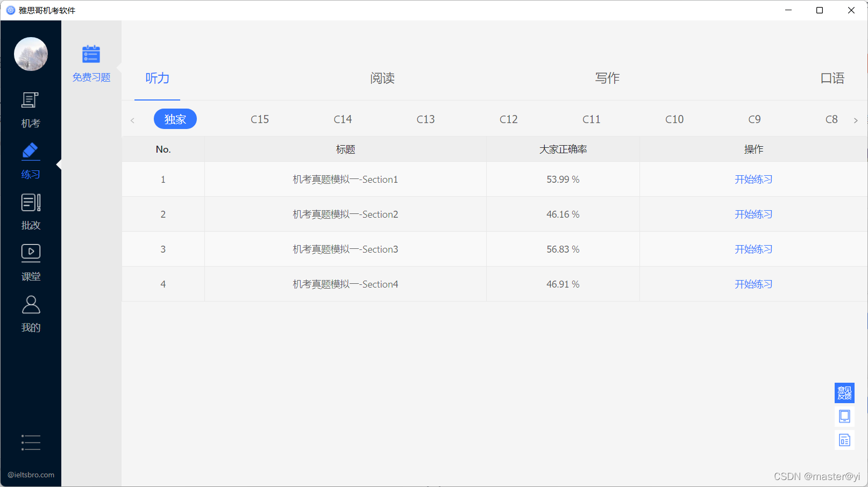Select the 练习 practice pencil icon
The width and height of the screenshot is (868, 487).
pyautogui.click(x=31, y=152)
